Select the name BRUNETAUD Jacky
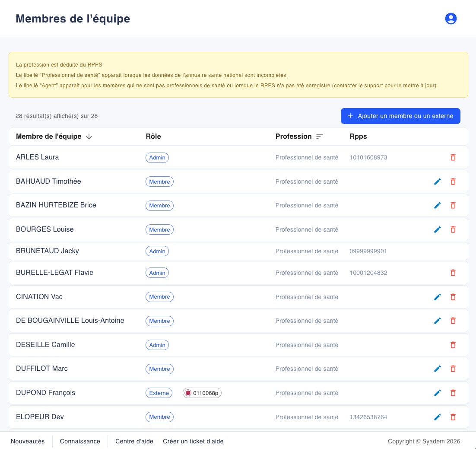This screenshot has width=476, height=449. (48, 251)
